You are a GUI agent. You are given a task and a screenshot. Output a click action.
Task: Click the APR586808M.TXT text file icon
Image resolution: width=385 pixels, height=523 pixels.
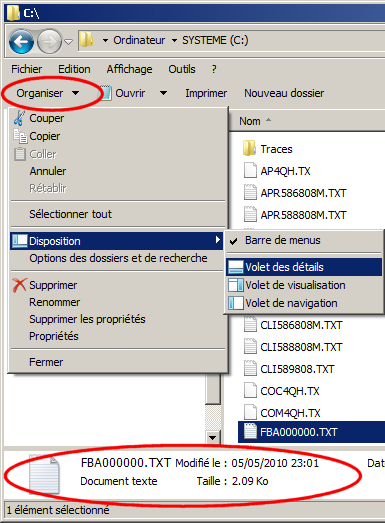tap(250, 192)
